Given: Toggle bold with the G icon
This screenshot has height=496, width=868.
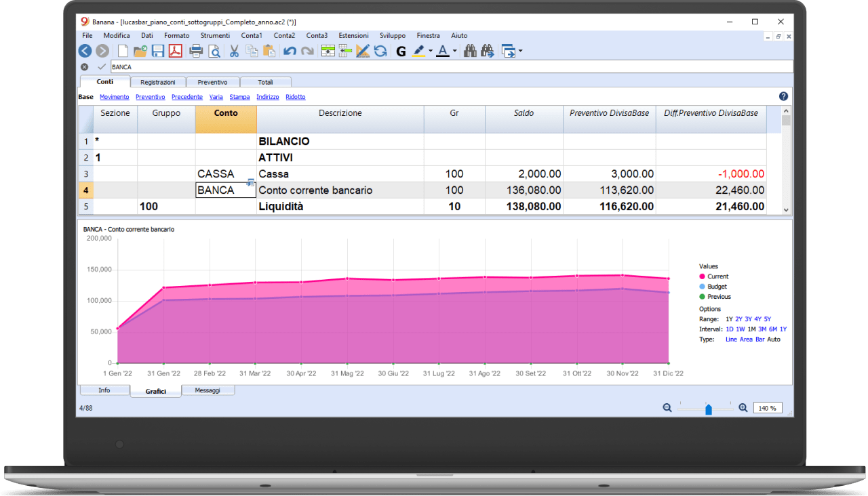Looking at the screenshot, I should [x=401, y=51].
